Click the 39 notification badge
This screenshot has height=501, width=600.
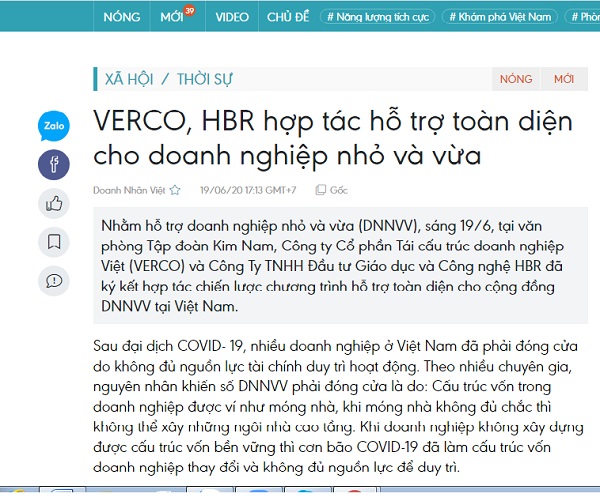click(189, 10)
